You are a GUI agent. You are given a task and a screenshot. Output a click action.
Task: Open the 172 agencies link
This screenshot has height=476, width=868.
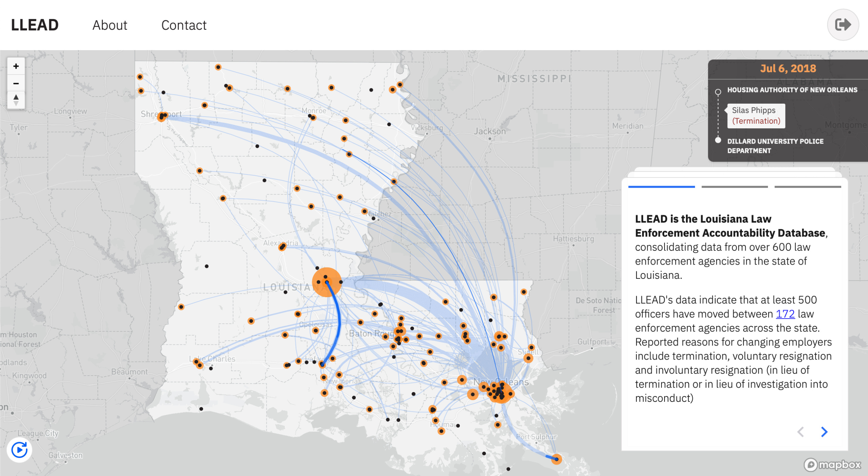click(785, 314)
